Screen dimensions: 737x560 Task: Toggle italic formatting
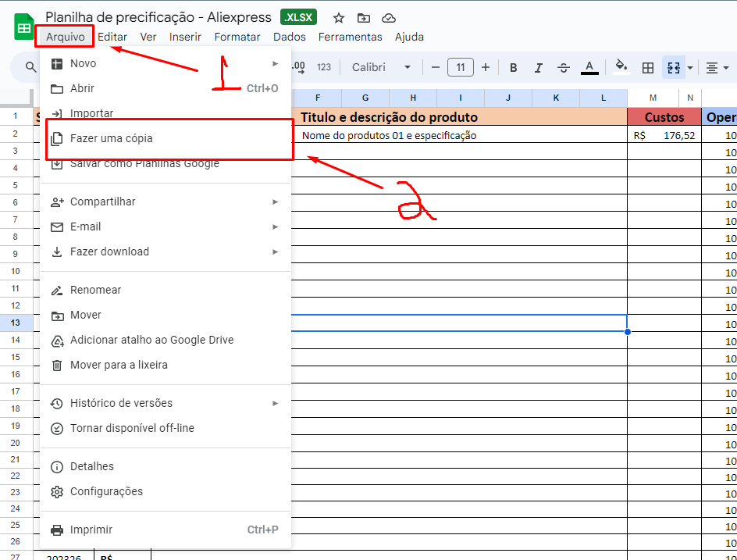coord(538,68)
